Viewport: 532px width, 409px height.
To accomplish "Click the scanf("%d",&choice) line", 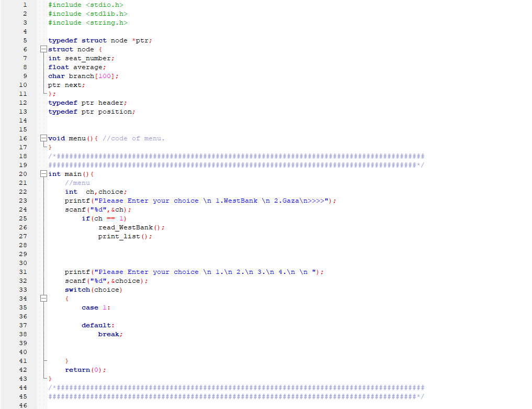I will click(105, 280).
